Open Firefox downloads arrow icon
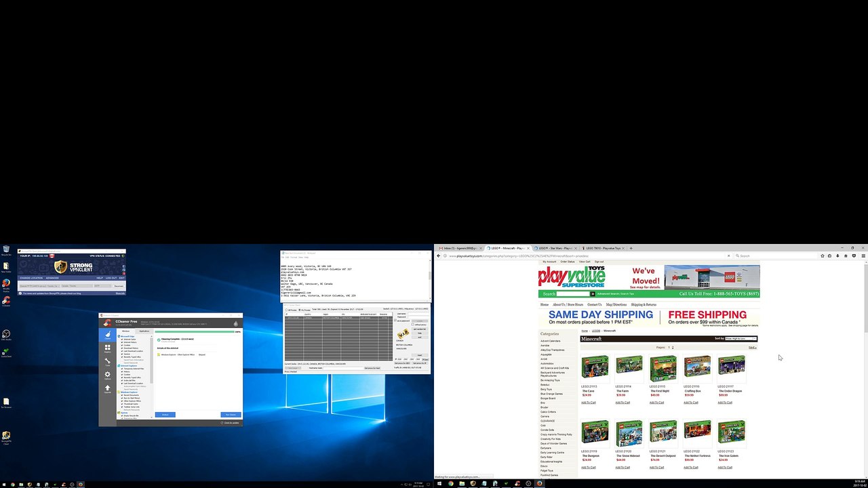 [x=837, y=256]
